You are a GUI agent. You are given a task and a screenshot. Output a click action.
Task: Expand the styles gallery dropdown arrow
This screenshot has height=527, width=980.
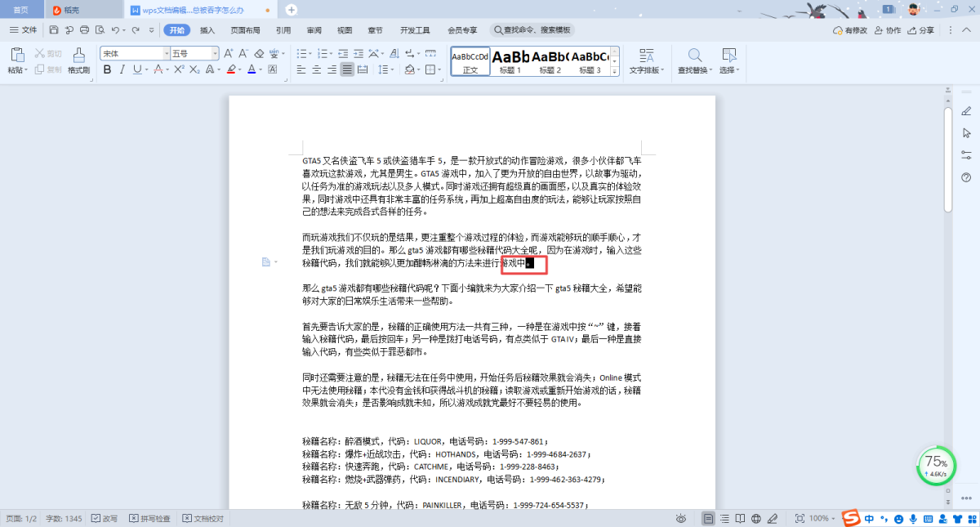614,71
